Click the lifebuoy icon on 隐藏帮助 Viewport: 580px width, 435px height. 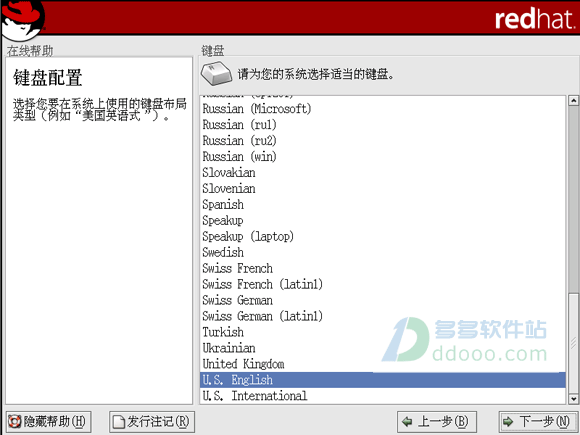click(15, 422)
